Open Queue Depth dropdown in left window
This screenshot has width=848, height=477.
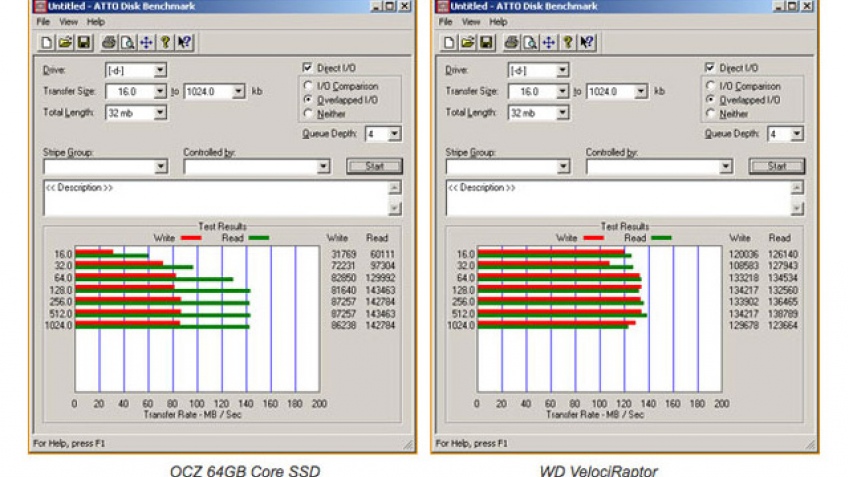pyautogui.click(x=394, y=134)
